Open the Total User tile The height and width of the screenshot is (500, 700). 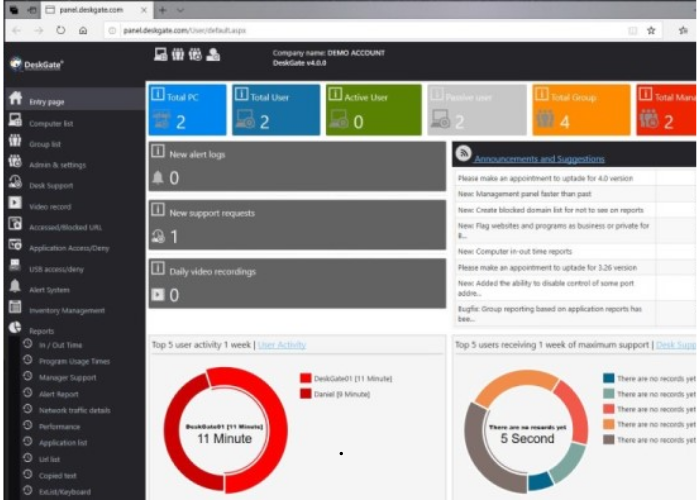276,110
